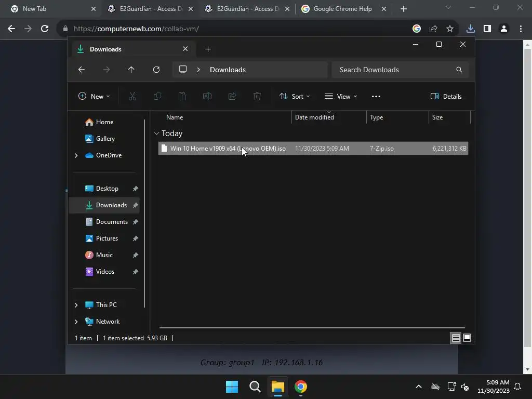
Task: Click Chrome back arrow
Action: click(11, 29)
